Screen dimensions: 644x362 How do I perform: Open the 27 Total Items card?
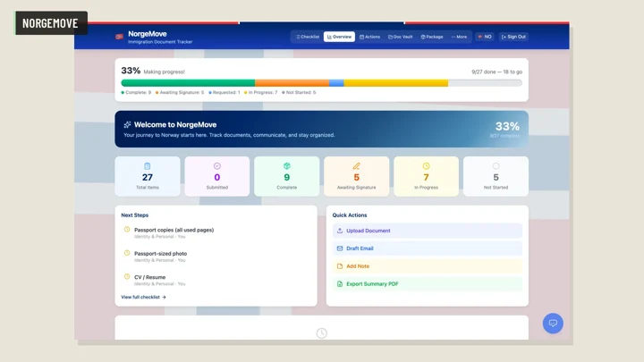pyautogui.click(x=148, y=176)
